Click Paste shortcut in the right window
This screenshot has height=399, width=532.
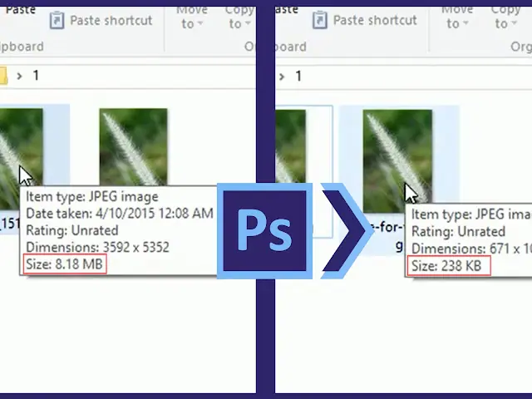tap(364, 20)
